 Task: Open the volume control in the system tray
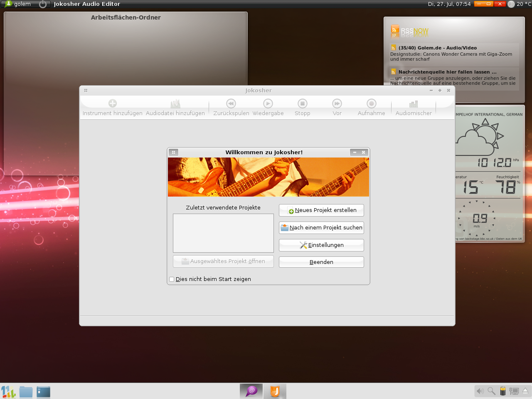(x=480, y=391)
